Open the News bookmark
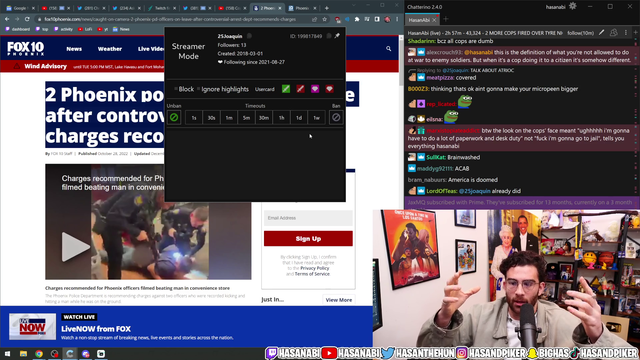The width and height of the screenshot is (640, 360). (x=121, y=29)
